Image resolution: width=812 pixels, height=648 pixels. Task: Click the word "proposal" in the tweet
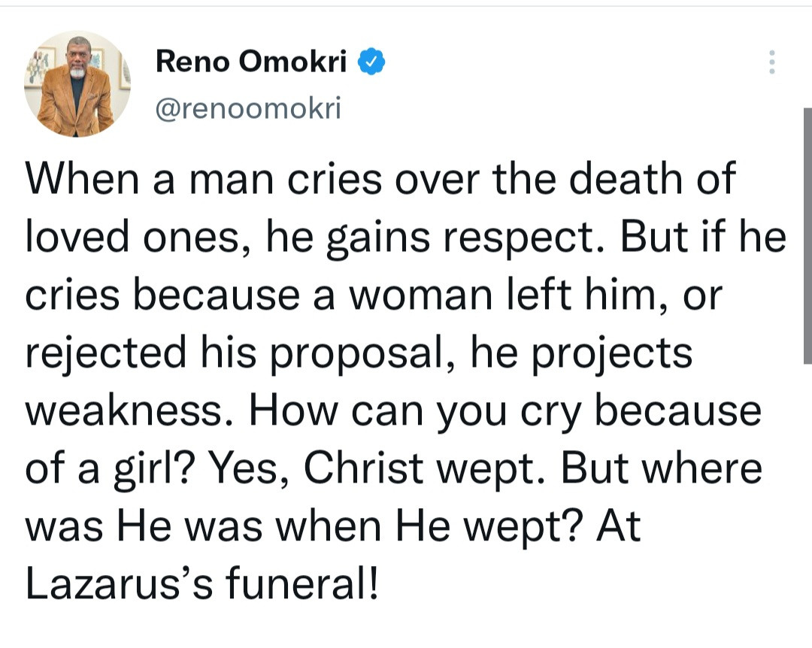(x=365, y=353)
